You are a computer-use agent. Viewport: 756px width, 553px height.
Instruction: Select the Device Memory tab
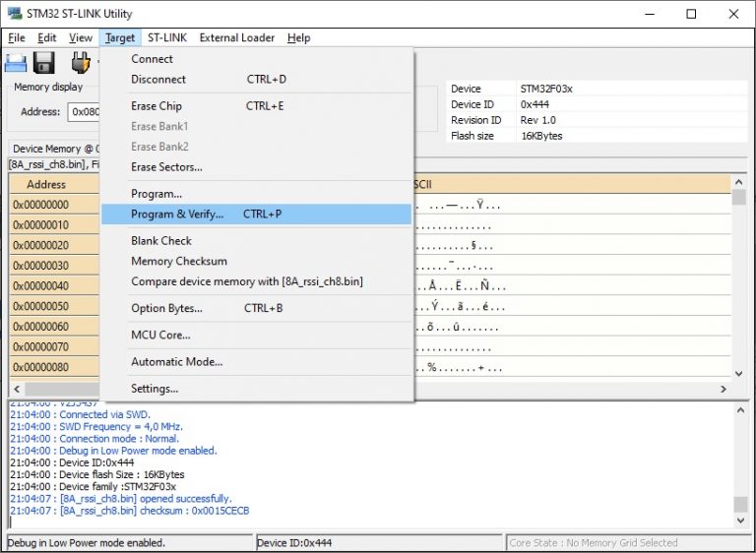click(x=55, y=149)
